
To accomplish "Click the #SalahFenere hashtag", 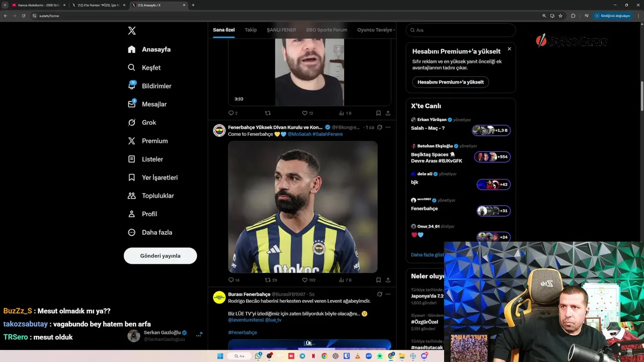I will [x=328, y=134].
